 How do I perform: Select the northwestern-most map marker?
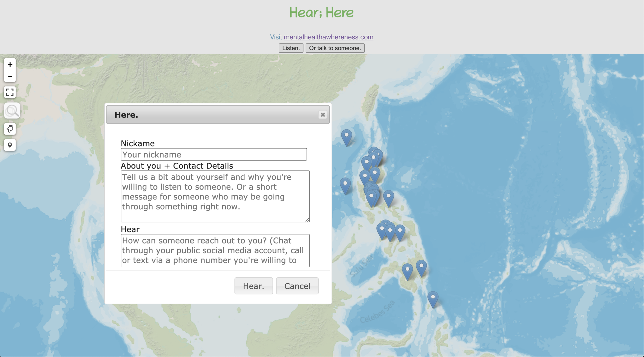pos(346,136)
